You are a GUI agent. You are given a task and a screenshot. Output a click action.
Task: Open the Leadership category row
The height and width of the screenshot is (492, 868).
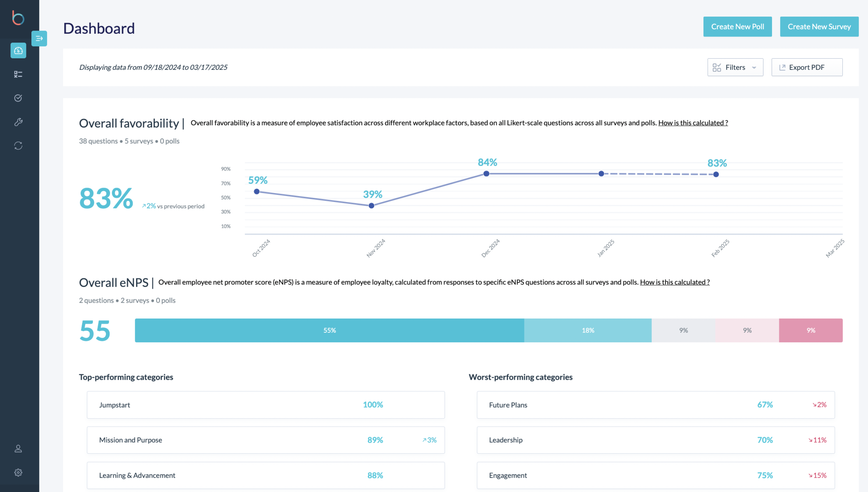click(655, 440)
